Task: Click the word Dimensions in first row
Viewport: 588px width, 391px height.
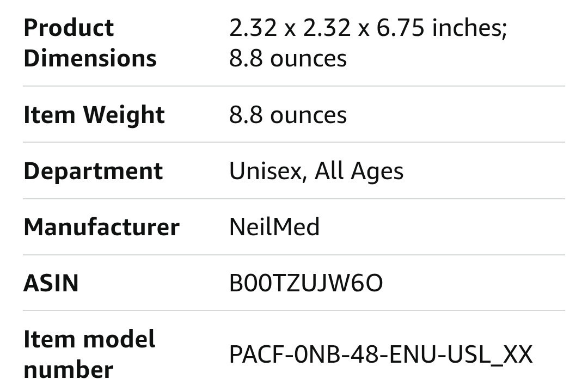Action: click(x=90, y=58)
